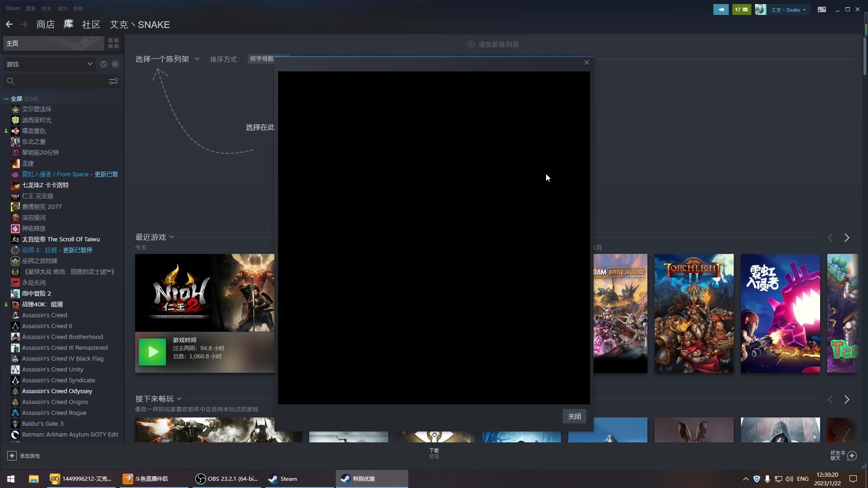This screenshot has width=868, height=488.
Task: Show ready-to-play games filter icon
Action: tap(115, 64)
